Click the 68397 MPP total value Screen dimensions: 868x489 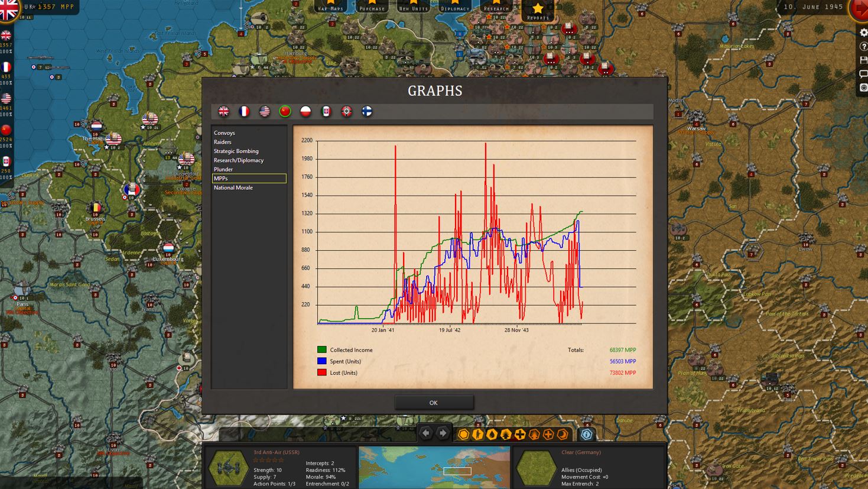pyautogui.click(x=623, y=350)
